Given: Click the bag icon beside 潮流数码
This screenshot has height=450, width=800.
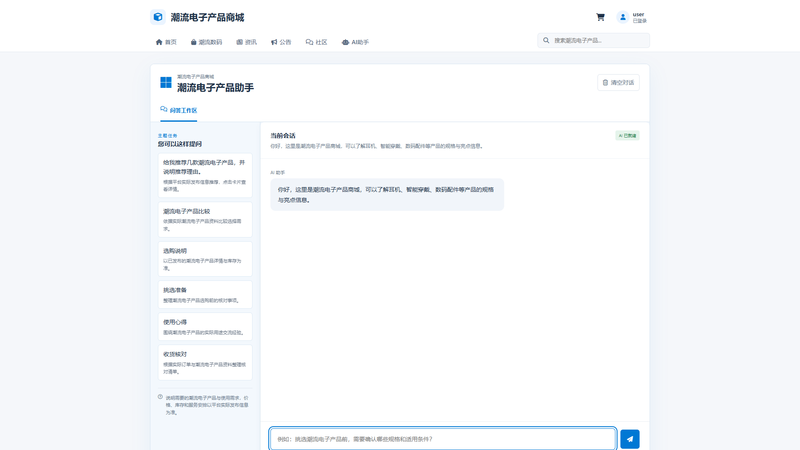Looking at the screenshot, I should (193, 42).
